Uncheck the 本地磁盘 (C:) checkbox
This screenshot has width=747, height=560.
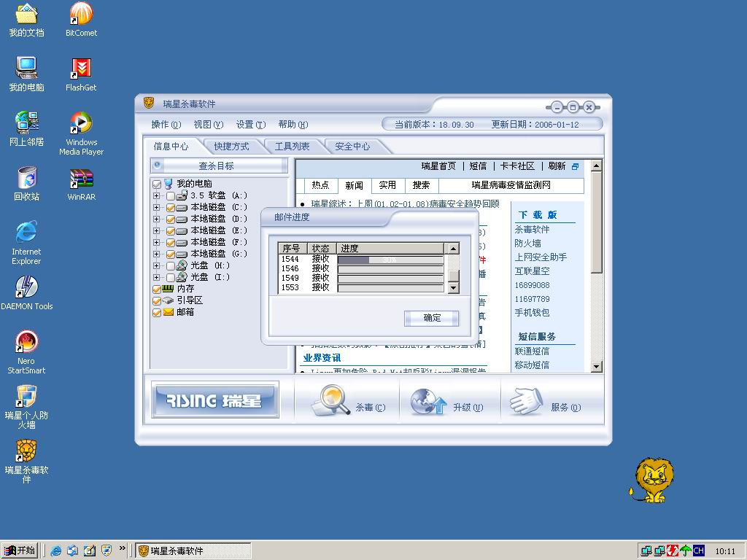click(x=171, y=207)
